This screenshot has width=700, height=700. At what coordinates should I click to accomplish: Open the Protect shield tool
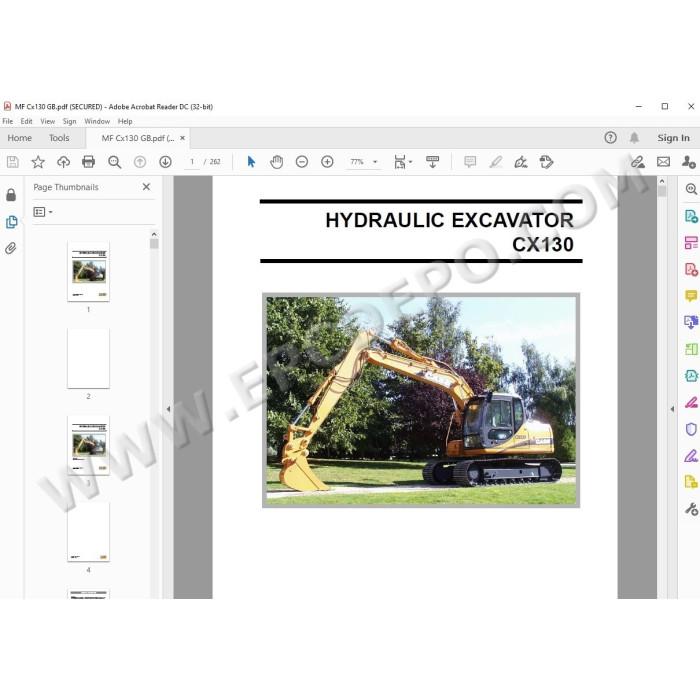coord(691,429)
